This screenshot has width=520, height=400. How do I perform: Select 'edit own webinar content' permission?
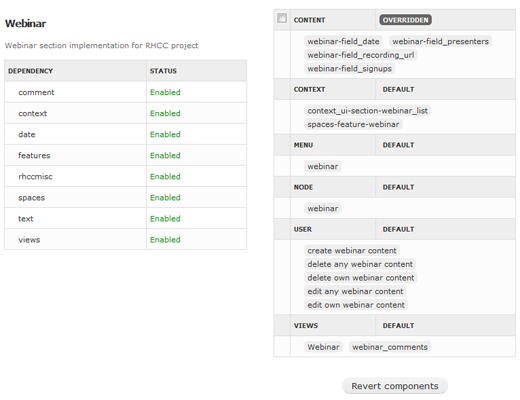click(x=356, y=305)
